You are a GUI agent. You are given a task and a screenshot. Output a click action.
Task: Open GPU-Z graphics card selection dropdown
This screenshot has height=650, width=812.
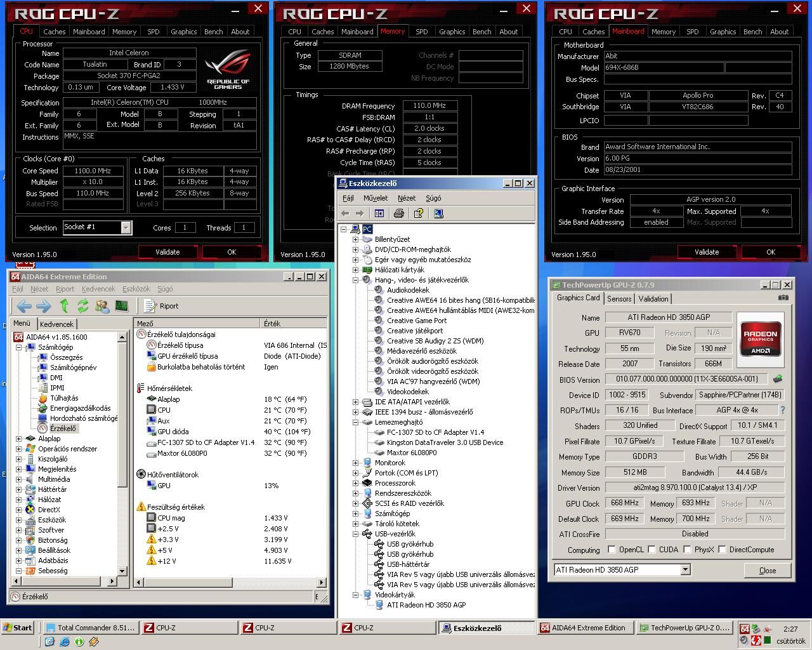point(685,570)
